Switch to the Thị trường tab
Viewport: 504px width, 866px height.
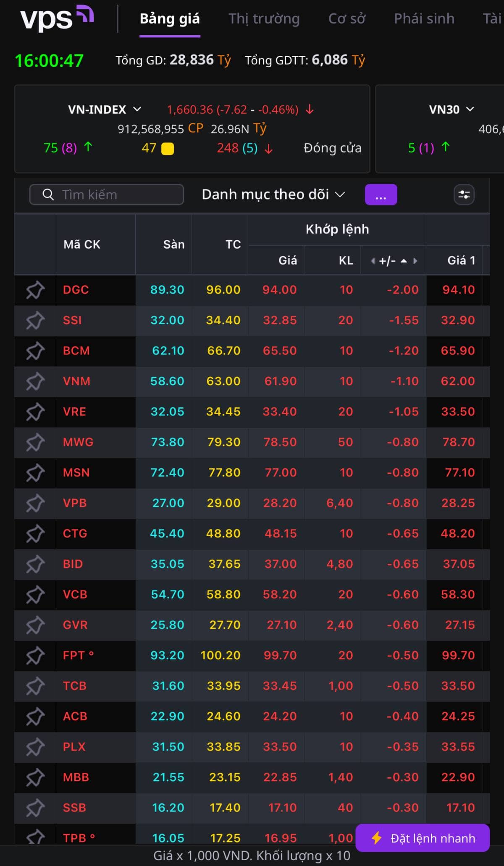pyautogui.click(x=264, y=18)
